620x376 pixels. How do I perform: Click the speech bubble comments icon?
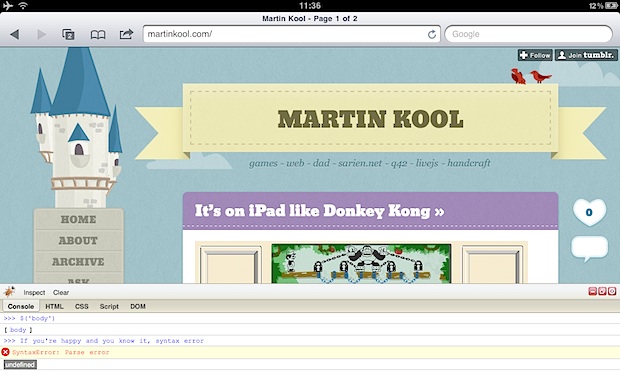click(589, 248)
